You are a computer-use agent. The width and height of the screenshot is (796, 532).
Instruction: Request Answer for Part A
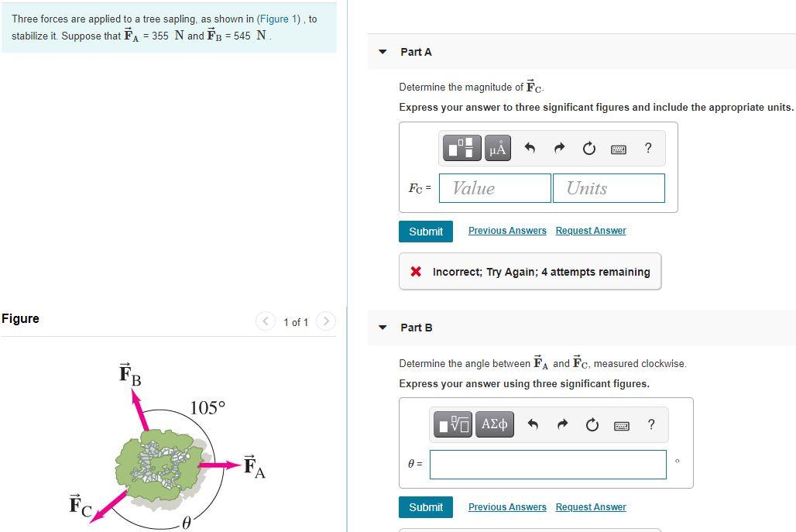(590, 230)
